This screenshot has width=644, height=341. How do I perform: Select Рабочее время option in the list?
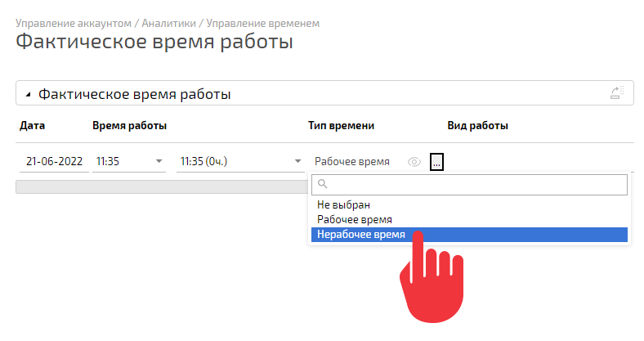point(469,219)
